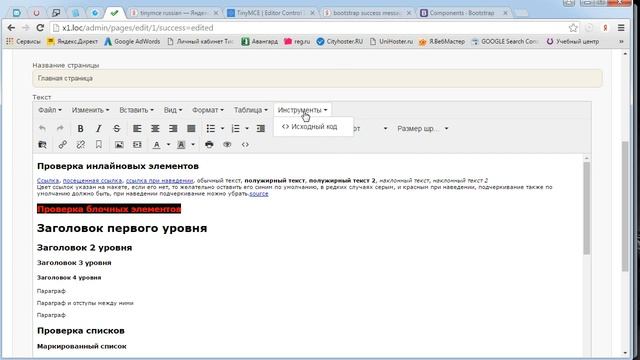Toggle bold formatting
Screen dimensions: 640x360
(x=80, y=129)
